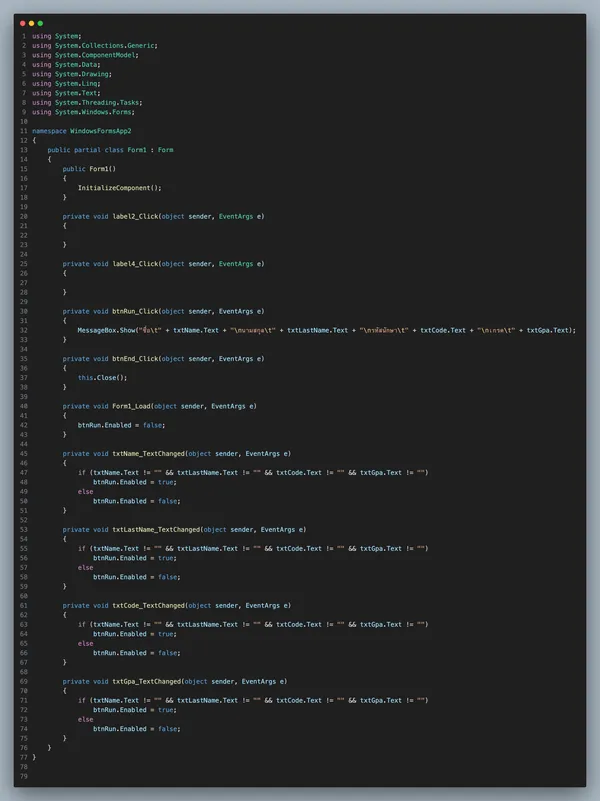Click 'btnRun.Enabled = false;' inside Form1_Load

point(122,426)
